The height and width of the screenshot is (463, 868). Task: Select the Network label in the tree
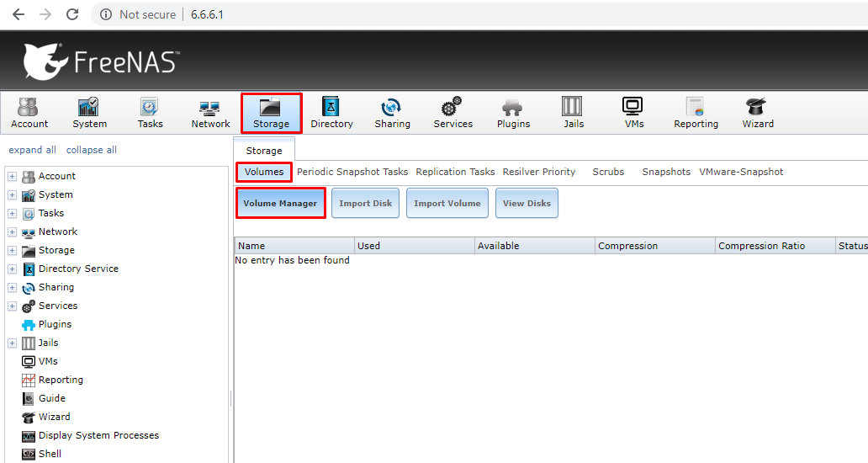click(x=57, y=232)
